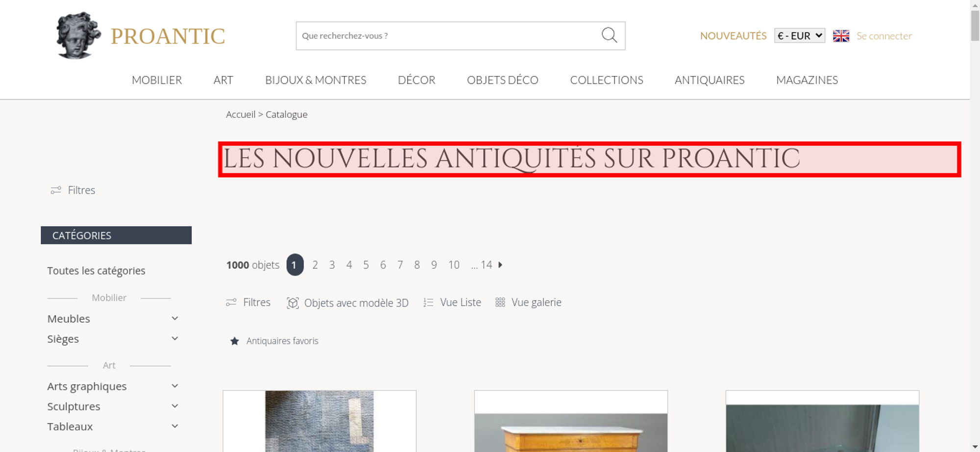Show objects with 3D model
This screenshot has height=452, width=980.
point(347,303)
